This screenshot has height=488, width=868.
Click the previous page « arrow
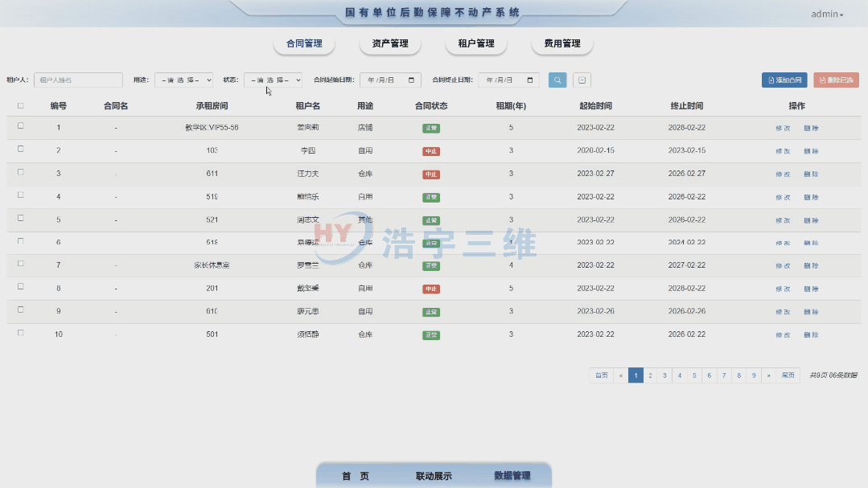(x=620, y=375)
